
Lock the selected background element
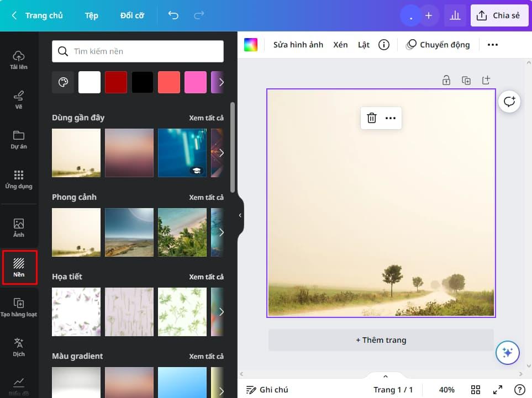coord(446,80)
